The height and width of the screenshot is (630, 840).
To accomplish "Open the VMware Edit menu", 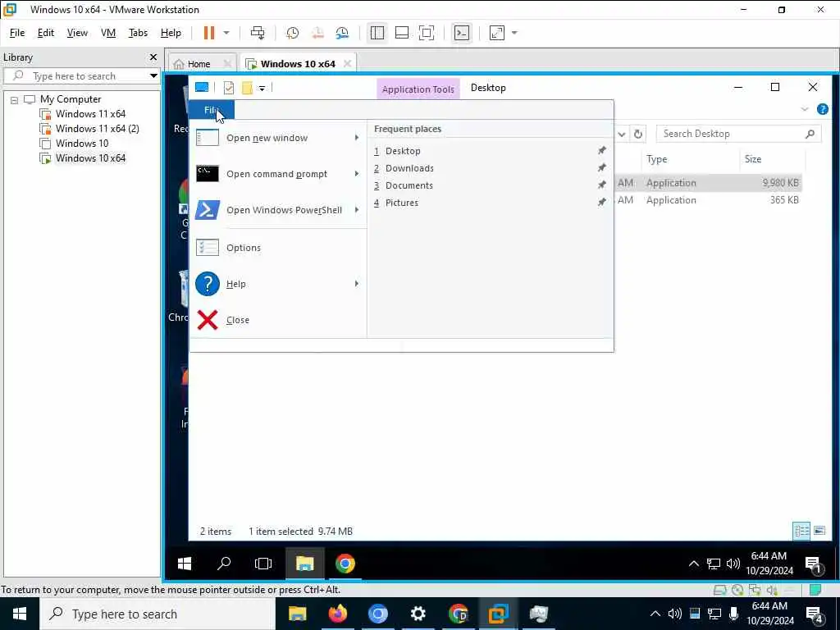I will tap(46, 33).
